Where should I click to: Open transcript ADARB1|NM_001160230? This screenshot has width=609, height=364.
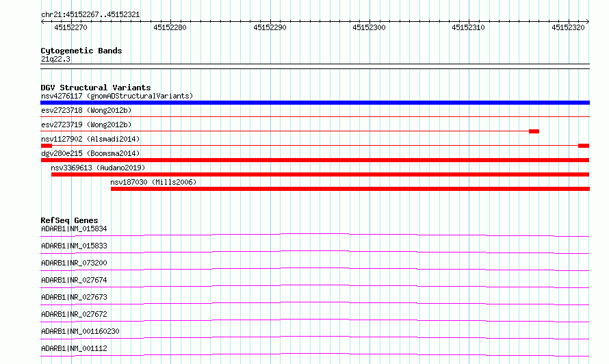[80, 331]
